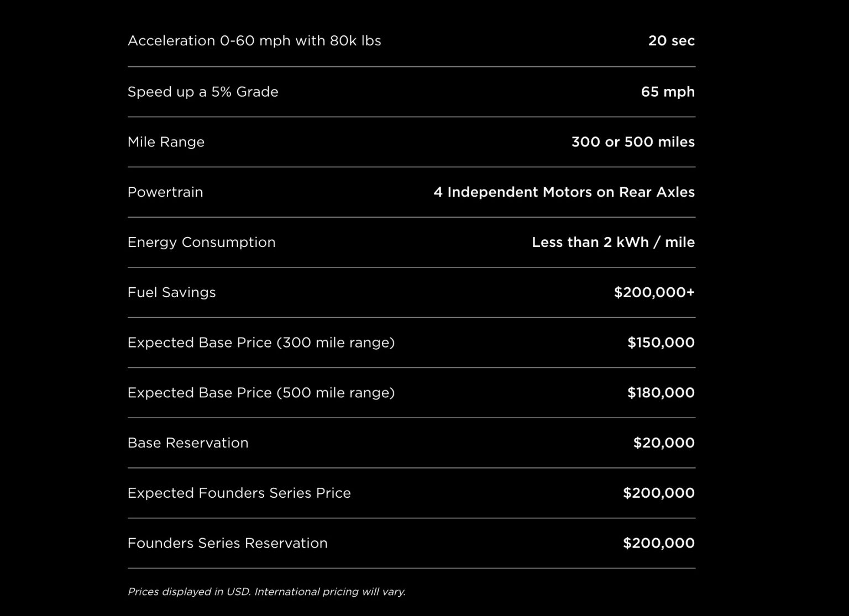Click the "Prices displayed in USD" footnote
The height and width of the screenshot is (616, 849).
click(266, 592)
